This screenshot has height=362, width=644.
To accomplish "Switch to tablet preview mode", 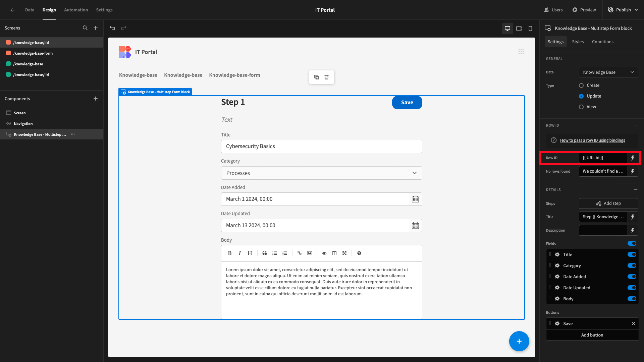I will 519,28.
